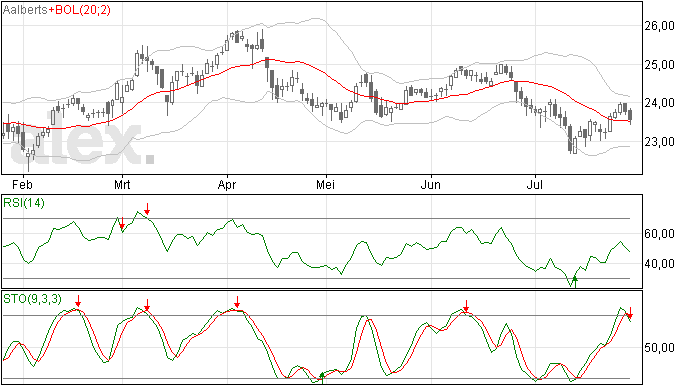Image resolution: width=690 pixels, height=387 pixels.
Task: Click the Mrt month label
Action: [x=122, y=184]
